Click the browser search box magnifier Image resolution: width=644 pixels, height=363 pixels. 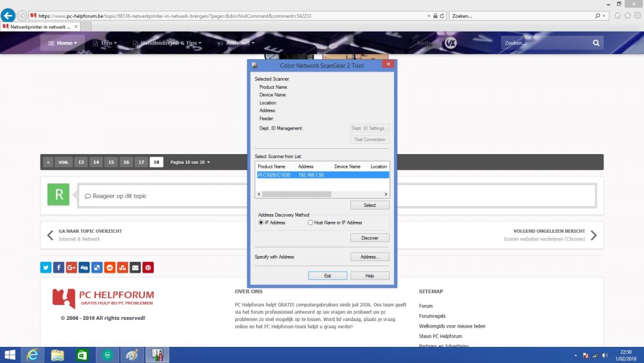click(x=598, y=15)
